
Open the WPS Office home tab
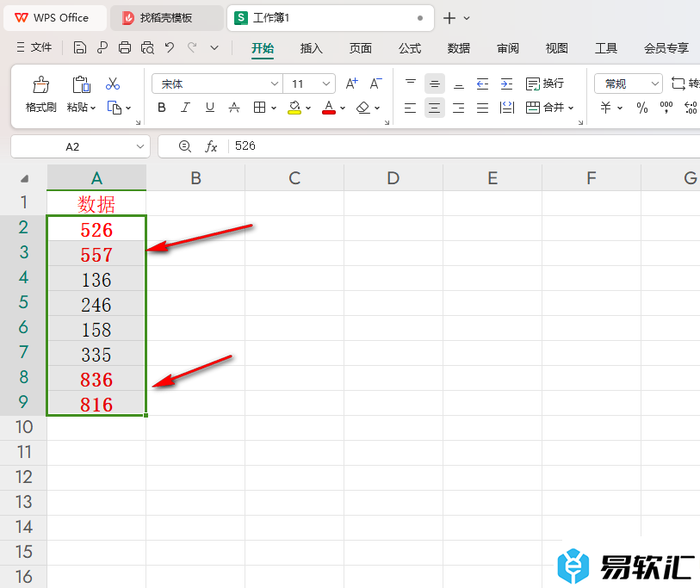(55, 18)
